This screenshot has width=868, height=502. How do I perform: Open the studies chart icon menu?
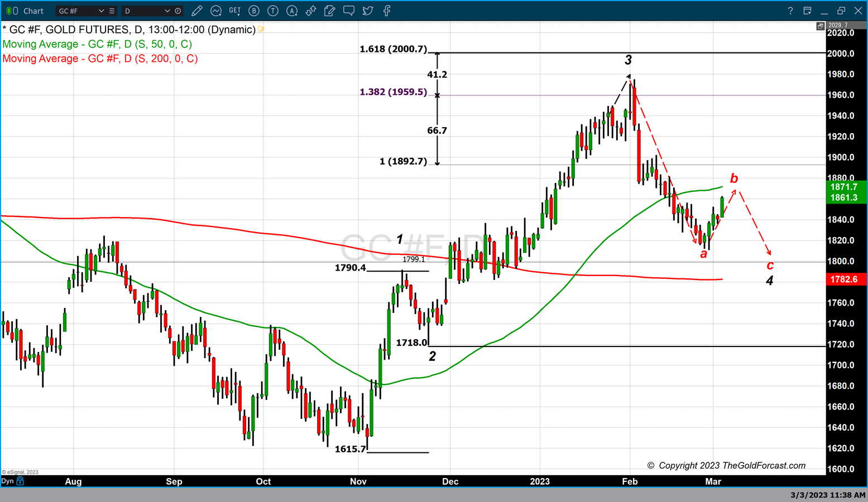click(x=215, y=11)
